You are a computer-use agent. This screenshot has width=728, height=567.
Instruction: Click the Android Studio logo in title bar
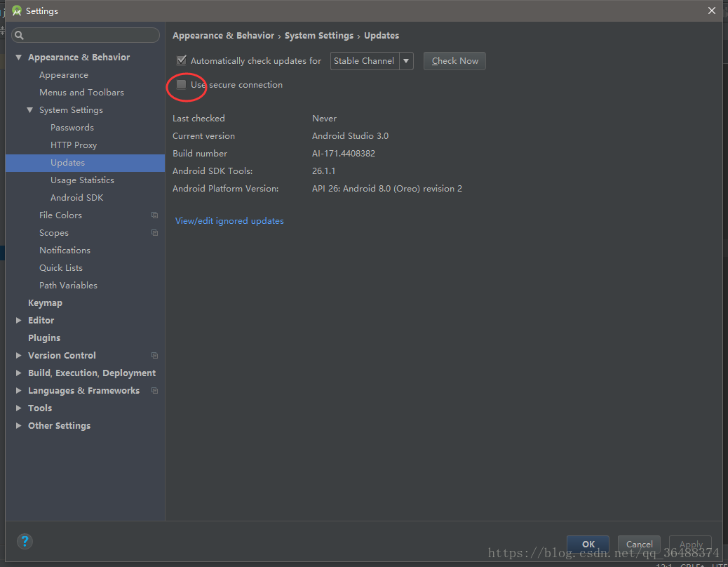tap(17, 11)
